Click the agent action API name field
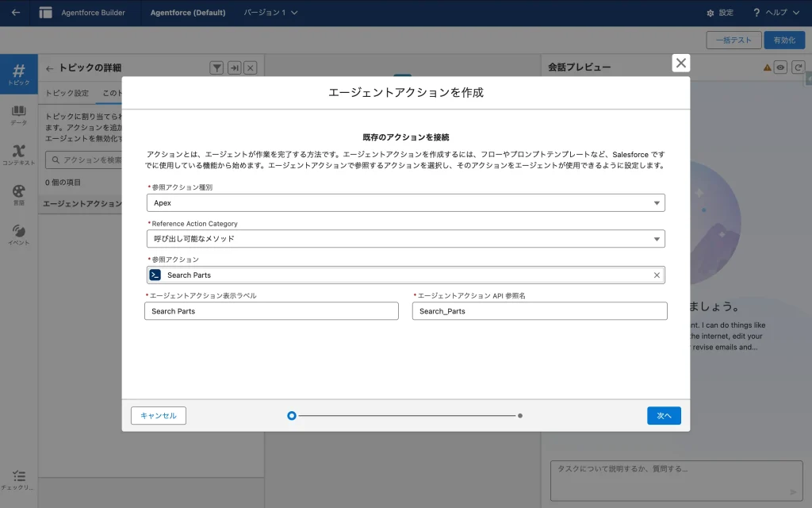 [x=539, y=311]
